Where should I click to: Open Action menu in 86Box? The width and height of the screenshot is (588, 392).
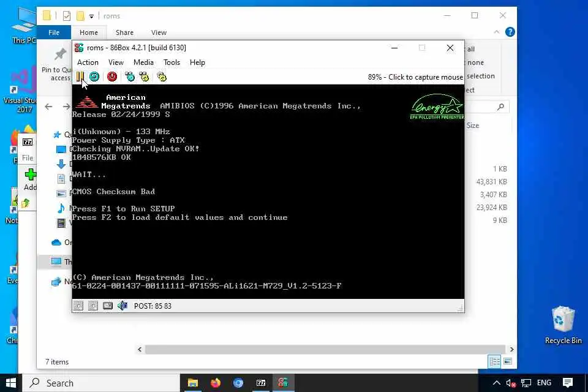pos(88,62)
